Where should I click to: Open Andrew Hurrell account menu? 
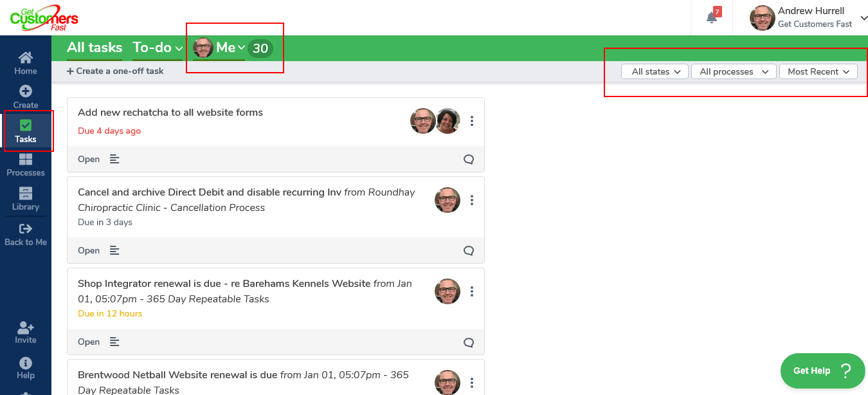(809, 17)
